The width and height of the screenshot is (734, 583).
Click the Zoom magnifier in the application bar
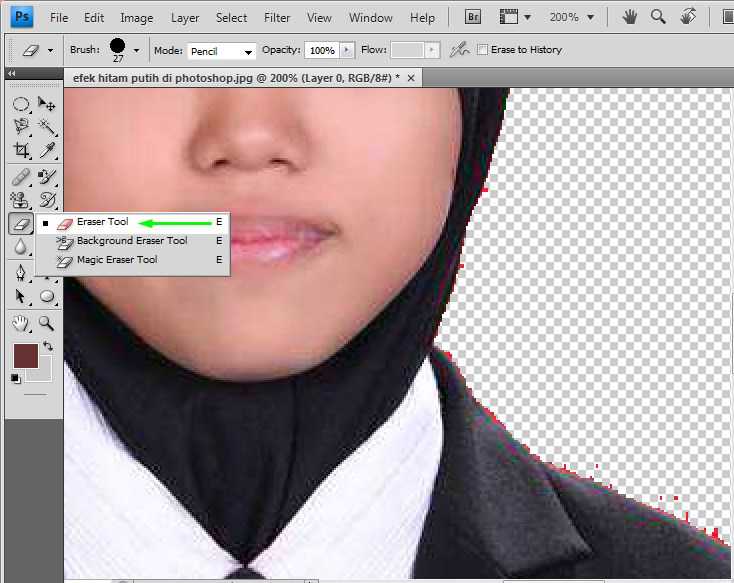658,18
